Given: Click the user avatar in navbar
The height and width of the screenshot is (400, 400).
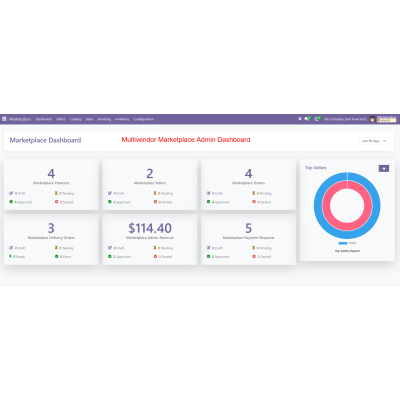Looking at the screenshot, I should click(372, 119).
